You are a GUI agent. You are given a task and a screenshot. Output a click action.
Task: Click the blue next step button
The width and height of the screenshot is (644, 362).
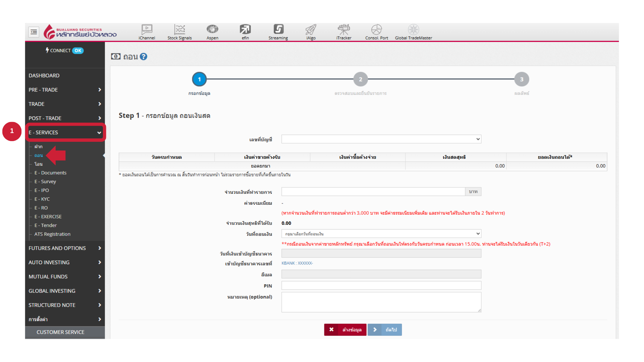coord(385,329)
